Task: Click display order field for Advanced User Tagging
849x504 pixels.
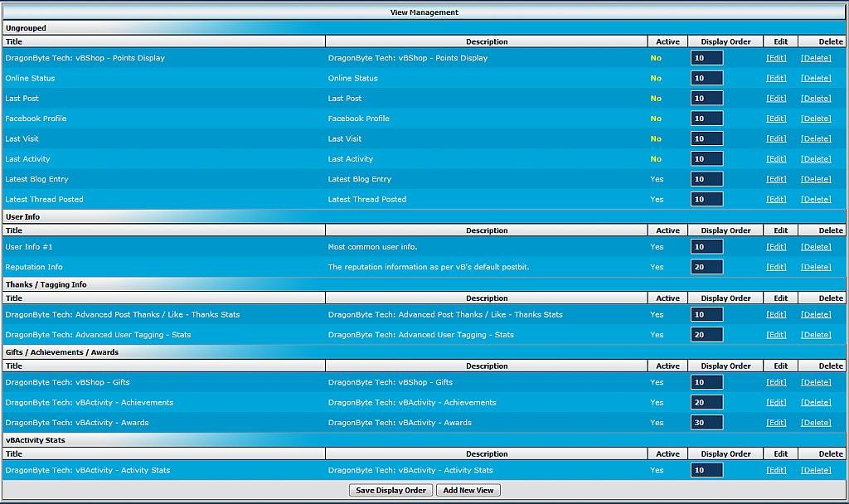Action: (706, 335)
